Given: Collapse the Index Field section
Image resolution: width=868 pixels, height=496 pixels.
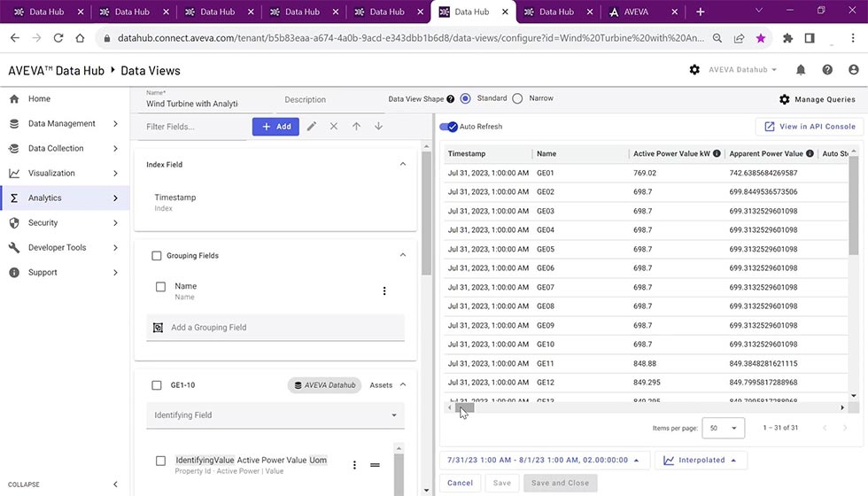Looking at the screenshot, I should (x=403, y=165).
